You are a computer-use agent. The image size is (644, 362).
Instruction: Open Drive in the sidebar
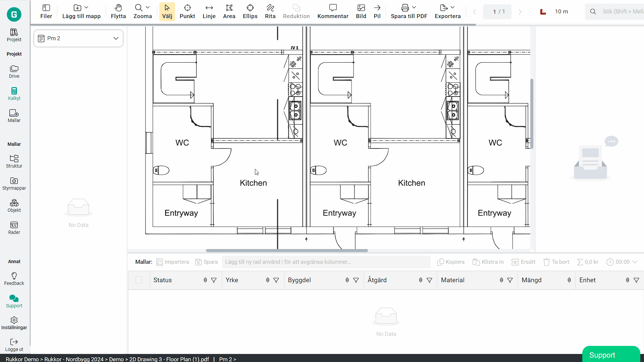click(14, 72)
